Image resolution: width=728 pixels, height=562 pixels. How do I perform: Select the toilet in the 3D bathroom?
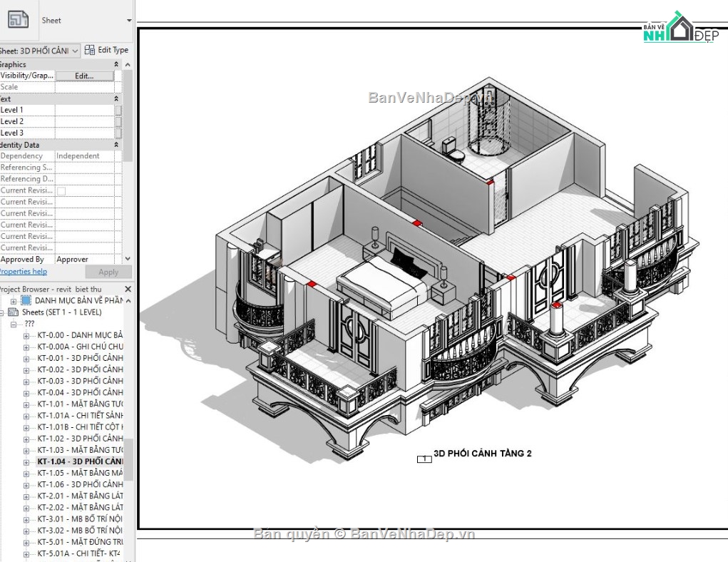[453, 150]
